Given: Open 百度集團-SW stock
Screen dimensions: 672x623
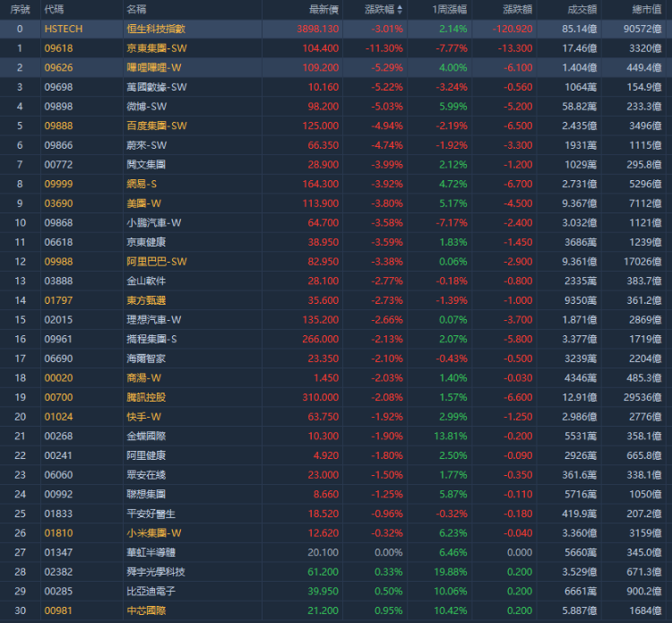Looking at the screenshot, I should click(x=157, y=125).
